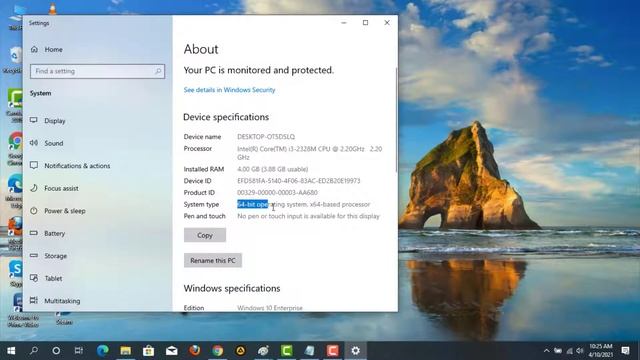Click the device name value DESKTOP-OT5DSLQ
Viewport: 640px width, 360px height.
(266, 137)
